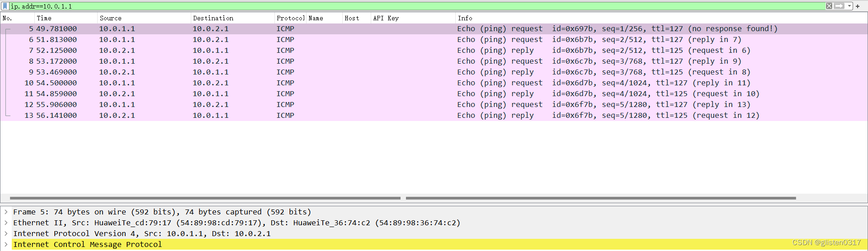Click source 10.0.2.1 in packet 13 row
Screen dimensions: 868x251
(117, 116)
